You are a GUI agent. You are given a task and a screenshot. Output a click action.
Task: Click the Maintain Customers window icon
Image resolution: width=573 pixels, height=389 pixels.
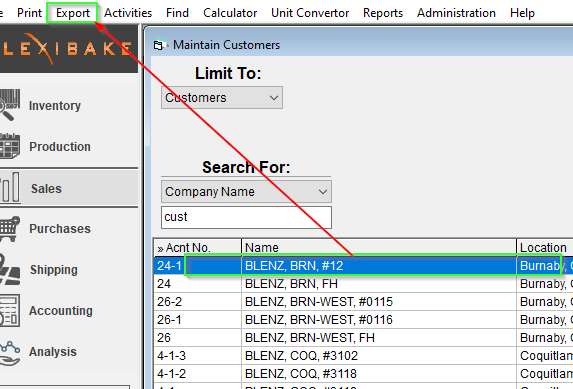(x=160, y=45)
